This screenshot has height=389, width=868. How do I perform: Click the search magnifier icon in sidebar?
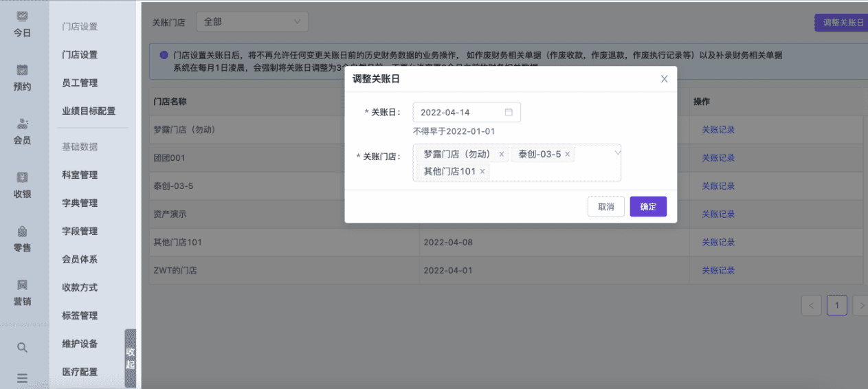(22, 348)
